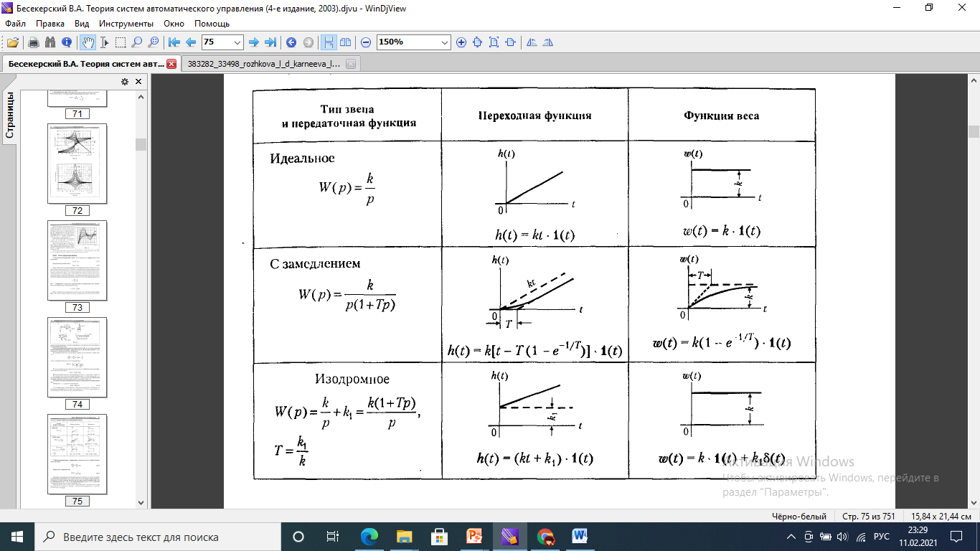Toggle facing pages book layout
This screenshot has height=551, width=980.
tap(345, 42)
